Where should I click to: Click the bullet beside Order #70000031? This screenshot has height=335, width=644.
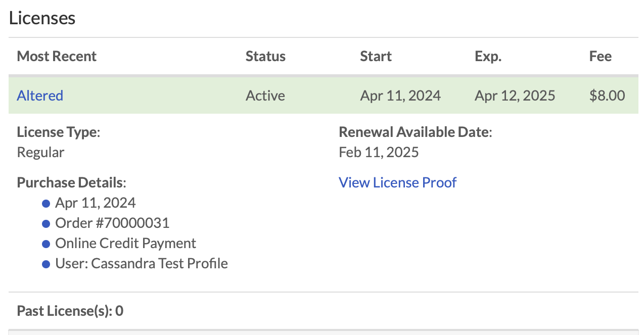coord(46,223)
